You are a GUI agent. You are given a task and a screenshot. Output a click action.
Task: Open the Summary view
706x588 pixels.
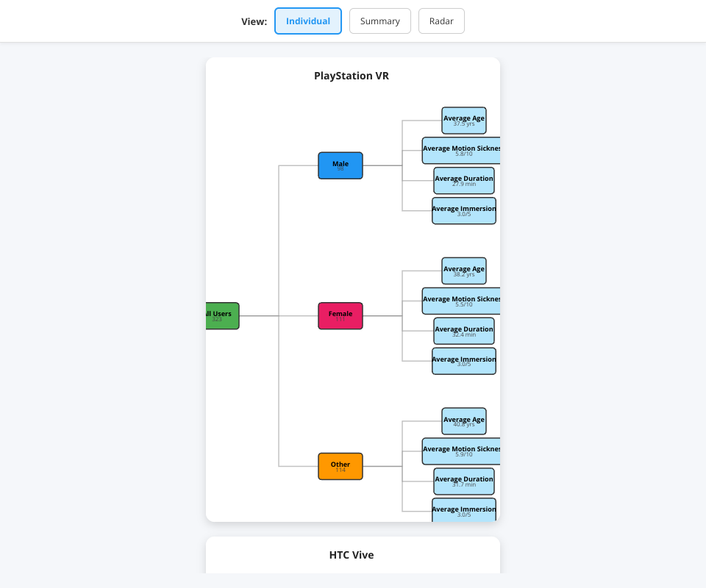click(x=379, y=21)
